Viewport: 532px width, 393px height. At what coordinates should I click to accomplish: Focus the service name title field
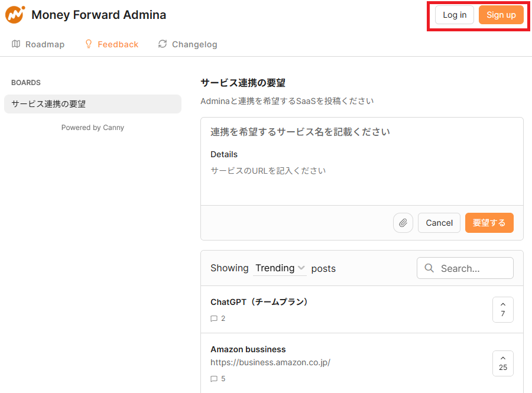coord(361,132)
